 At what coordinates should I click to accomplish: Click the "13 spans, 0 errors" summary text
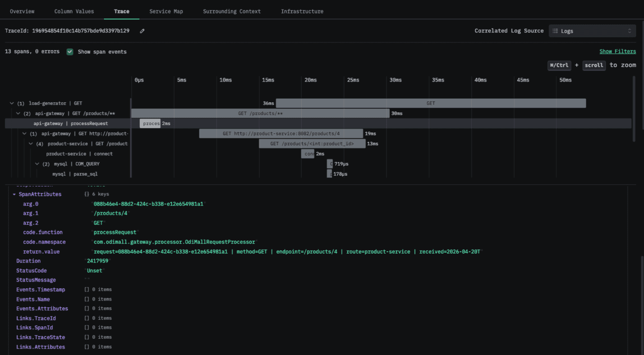[32, 51]
